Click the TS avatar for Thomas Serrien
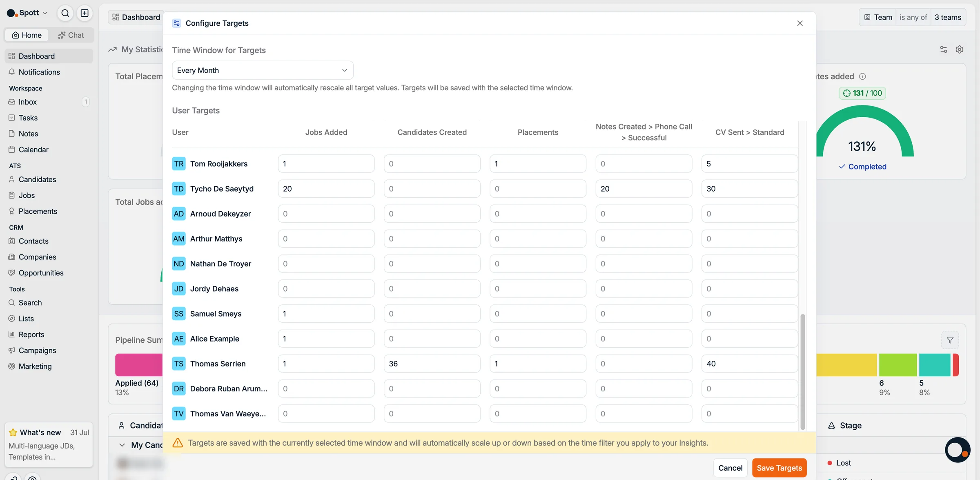This screenshot has height=480, width=980. 179,364
